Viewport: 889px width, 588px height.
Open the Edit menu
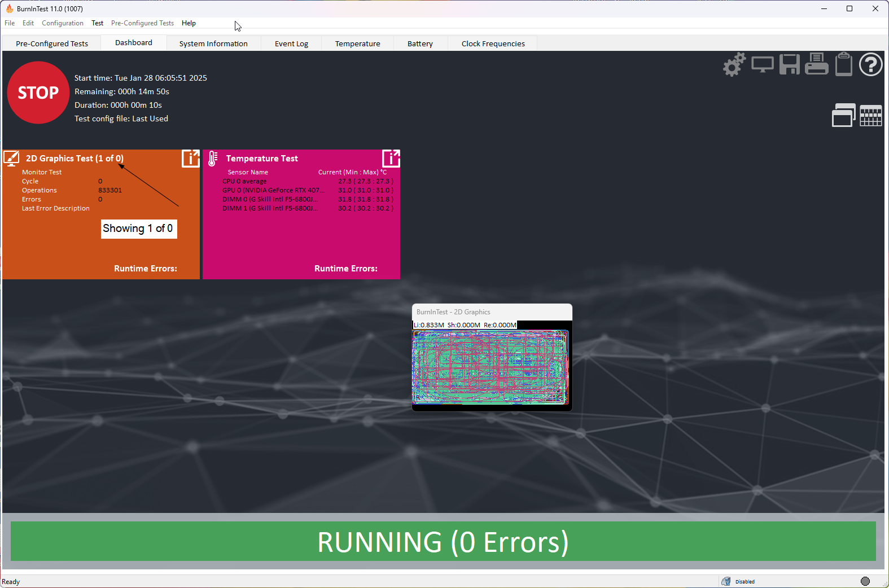tap(28, 23)
